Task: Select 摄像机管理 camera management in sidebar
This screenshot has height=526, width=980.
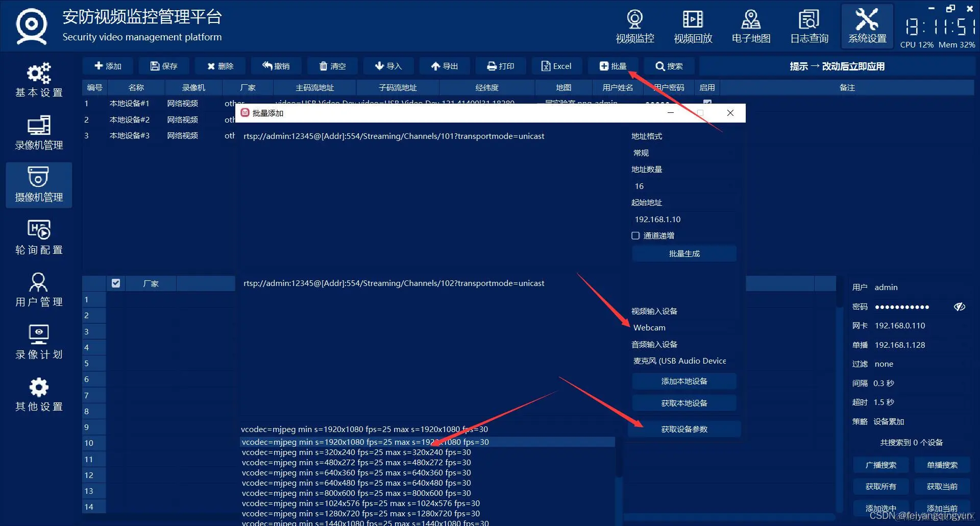Action: (39, 185)
